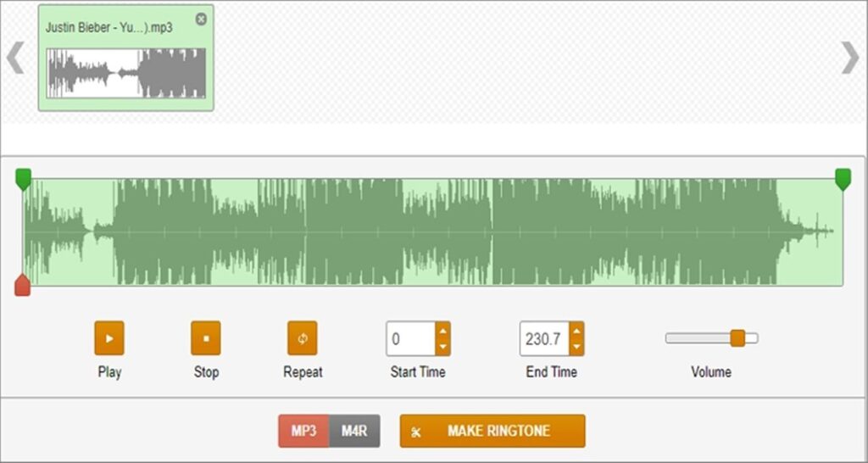Screen dimensions: 868x463
Task: Go to previous file with left arrow
Action: coord(14,58)
